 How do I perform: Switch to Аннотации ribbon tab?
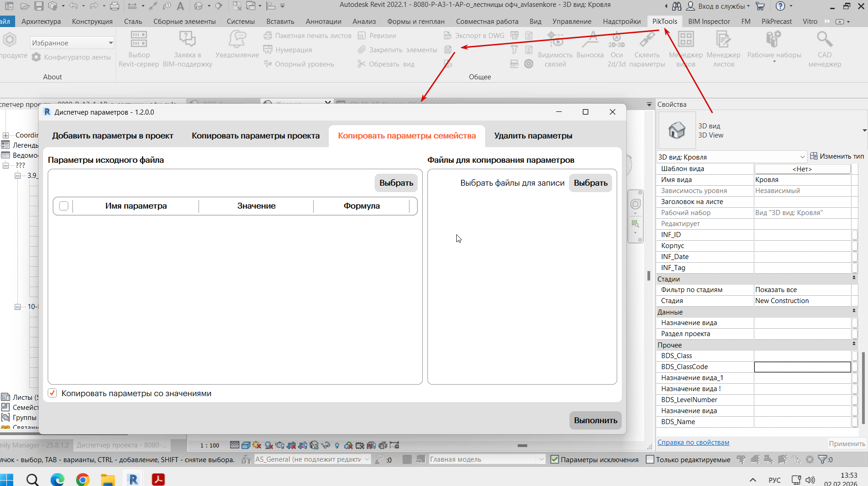point(324,21)
